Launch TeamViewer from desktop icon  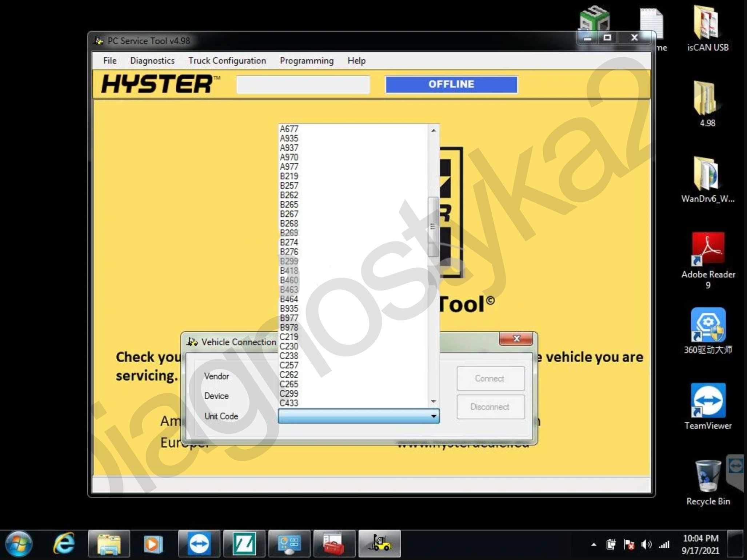(x=708, y=408)
